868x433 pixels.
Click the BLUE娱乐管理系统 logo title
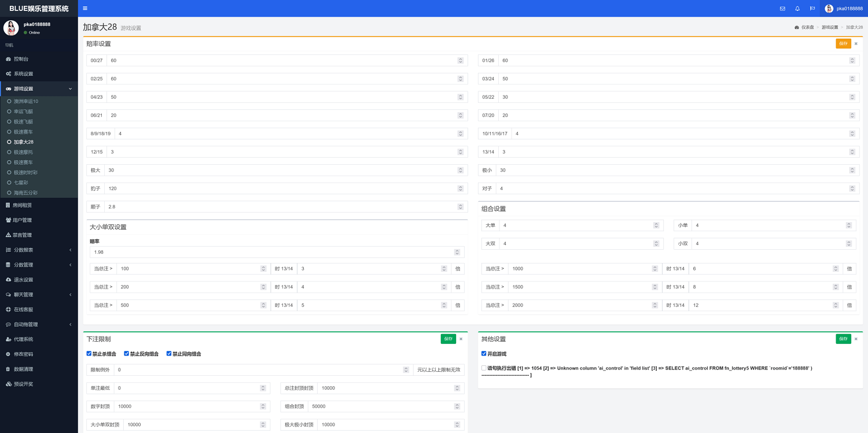pos(39,9)
